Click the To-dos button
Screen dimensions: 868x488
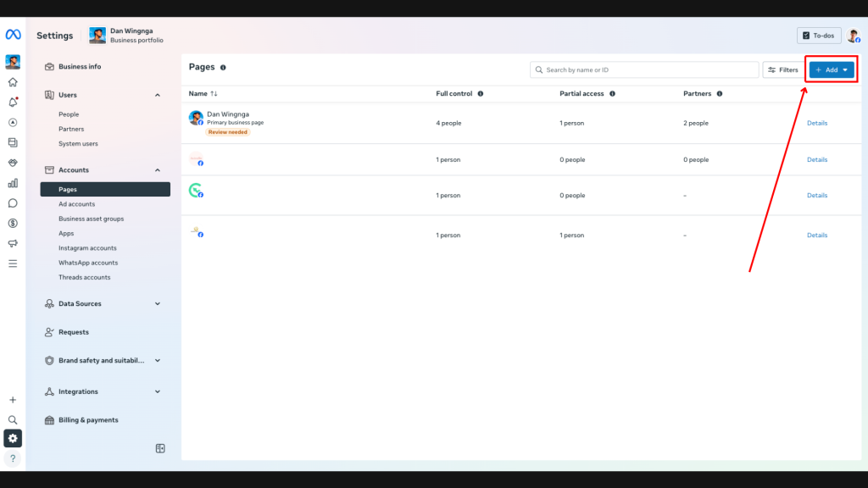(819, 36)
